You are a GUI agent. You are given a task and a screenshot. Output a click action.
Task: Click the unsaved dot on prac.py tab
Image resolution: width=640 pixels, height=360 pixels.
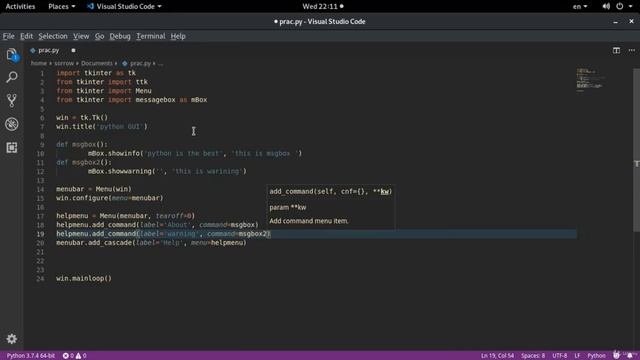point(73,50)
